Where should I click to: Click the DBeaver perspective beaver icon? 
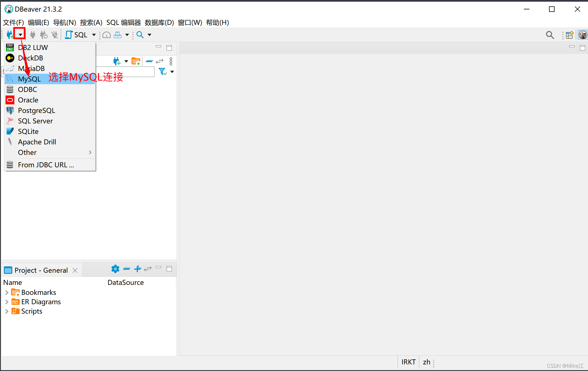[x=583, y=35]
